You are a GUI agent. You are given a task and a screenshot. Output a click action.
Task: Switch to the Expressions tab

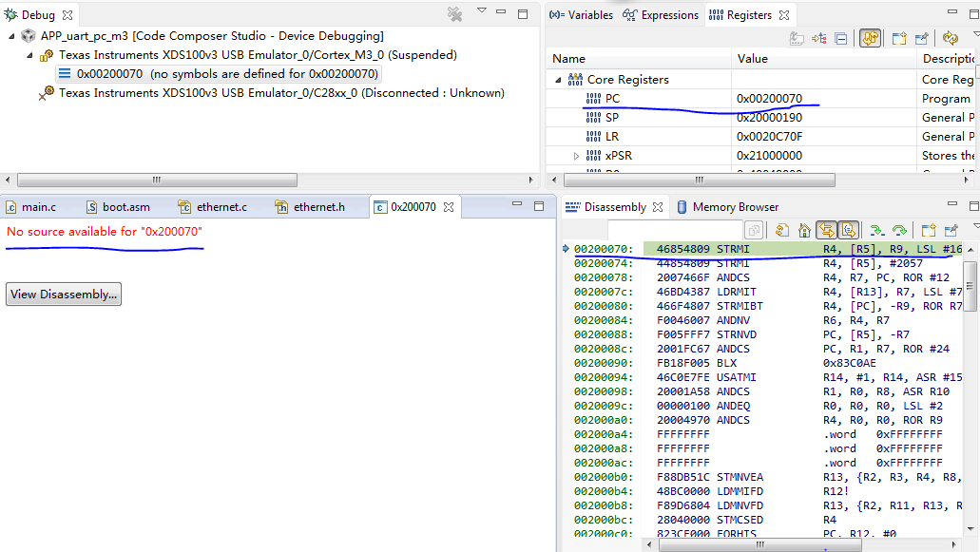tap(662, 15)
